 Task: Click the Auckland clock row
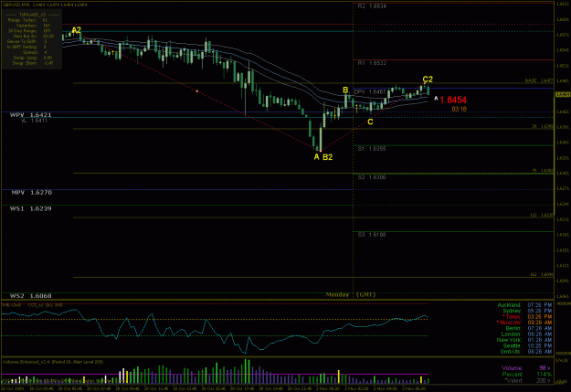(x=524, y=305)
